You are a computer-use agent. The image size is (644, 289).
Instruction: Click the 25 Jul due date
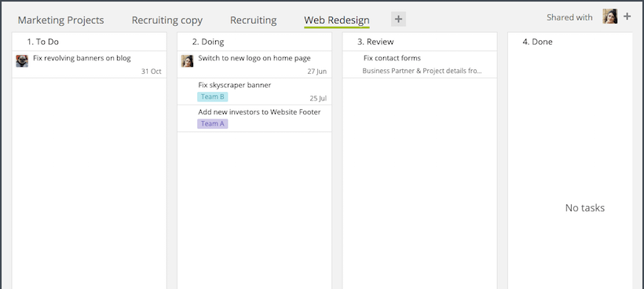coord(318,98)
